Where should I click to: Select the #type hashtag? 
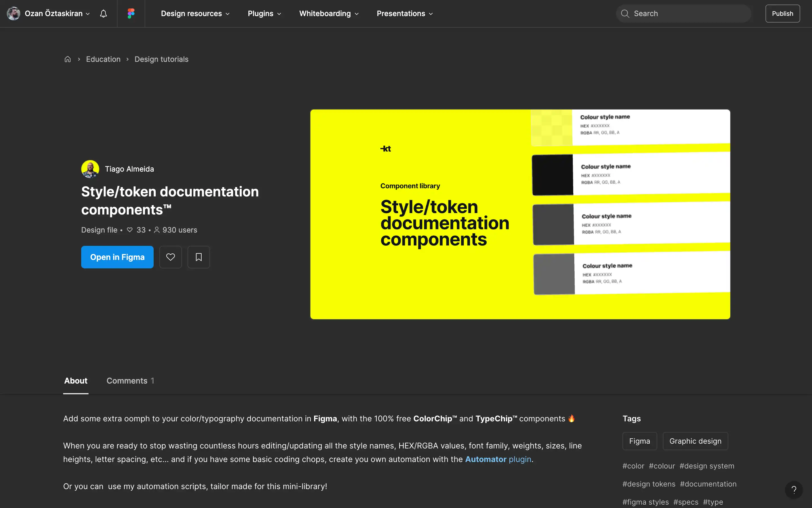[713, 502]
